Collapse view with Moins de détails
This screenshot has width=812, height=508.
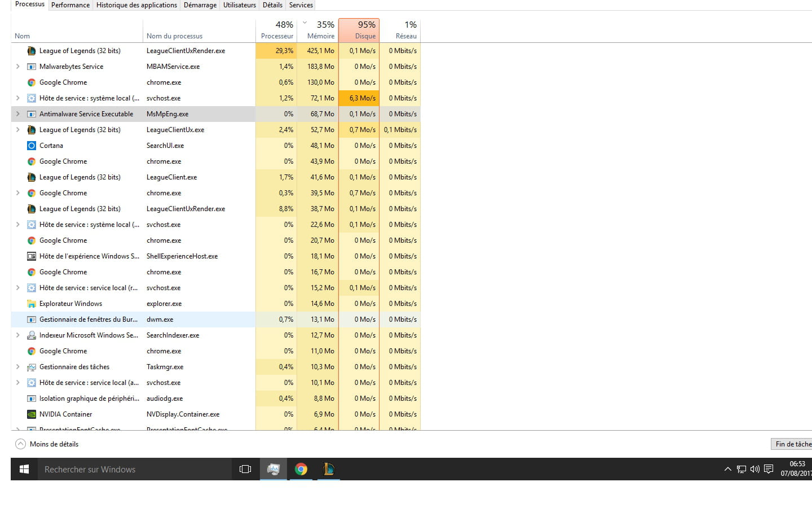click(47, 444)
